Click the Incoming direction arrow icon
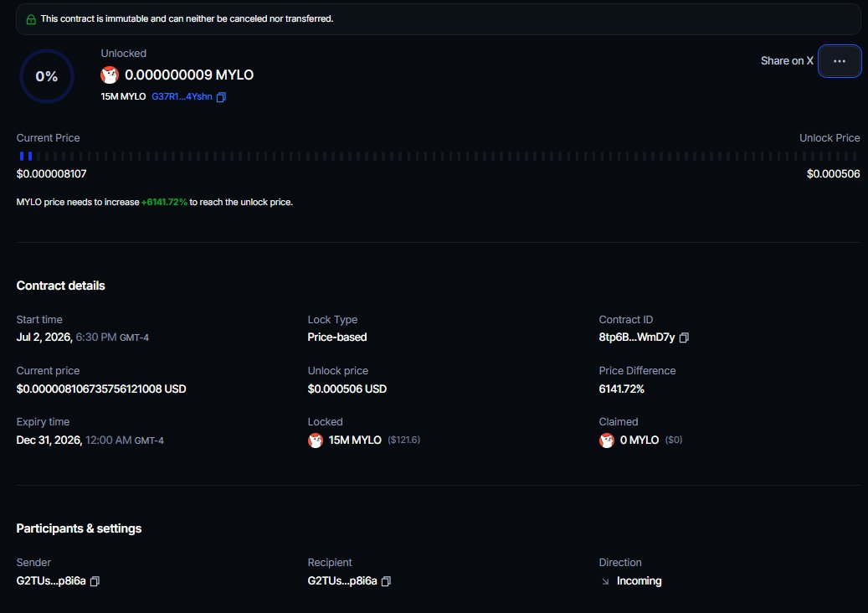868x613 pixels. pyautogui.click(x=605, y=581)
